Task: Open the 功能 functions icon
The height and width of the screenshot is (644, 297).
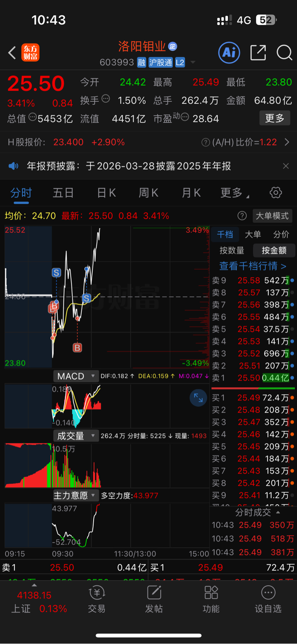Action: click(211, 599)
